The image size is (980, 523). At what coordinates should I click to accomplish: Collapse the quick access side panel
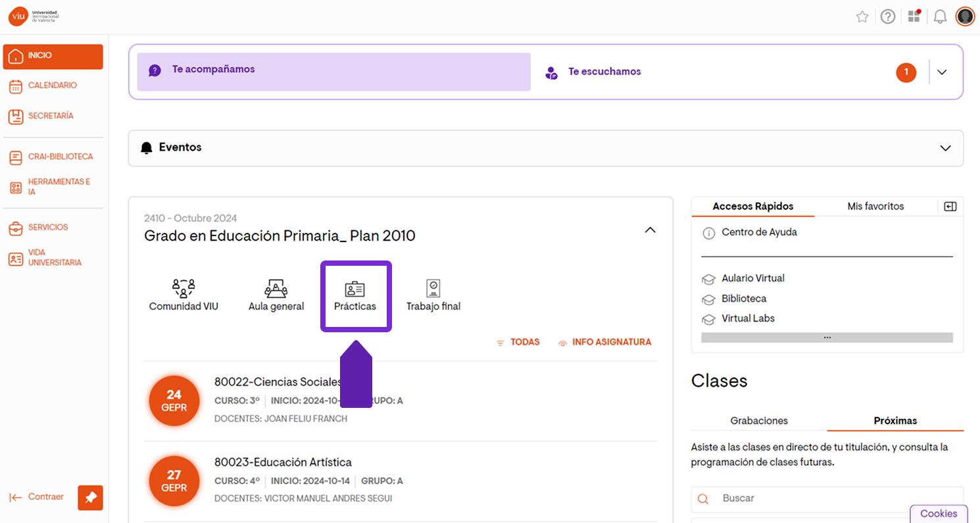coord(950,207)
